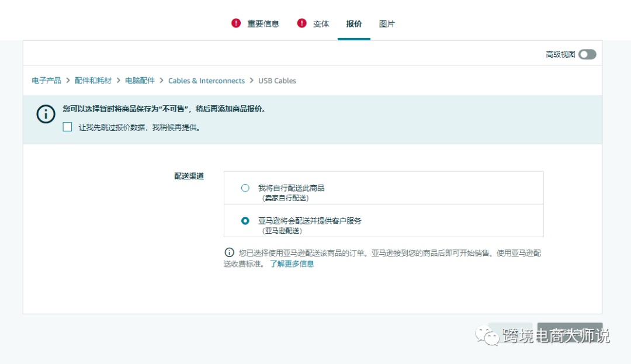631x364 pixels.
Task: Open the Cables & Interconnects breadcrumb link
Action: [x=206, y=81]
